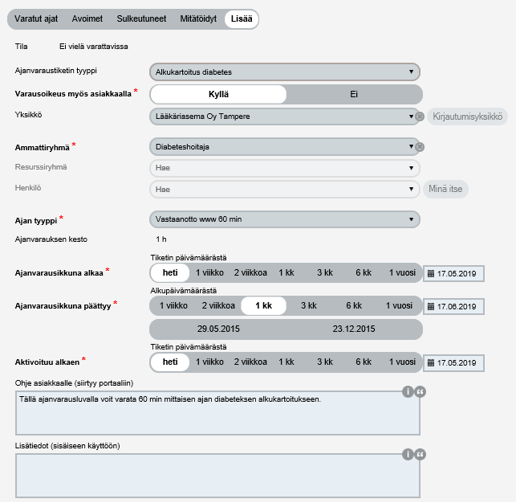
Task: Click into the Lisätiedot text area
Action: tap(217, 476)
